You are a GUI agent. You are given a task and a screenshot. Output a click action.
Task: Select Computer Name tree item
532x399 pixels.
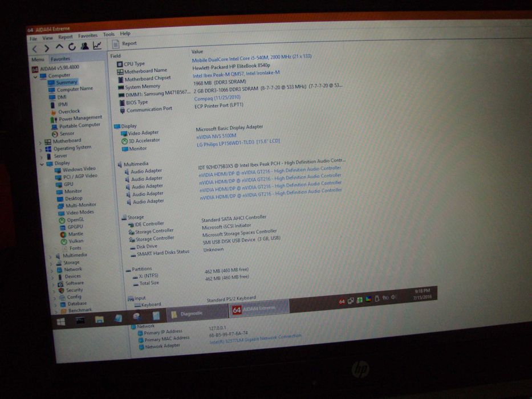click(x=75, y=89)
